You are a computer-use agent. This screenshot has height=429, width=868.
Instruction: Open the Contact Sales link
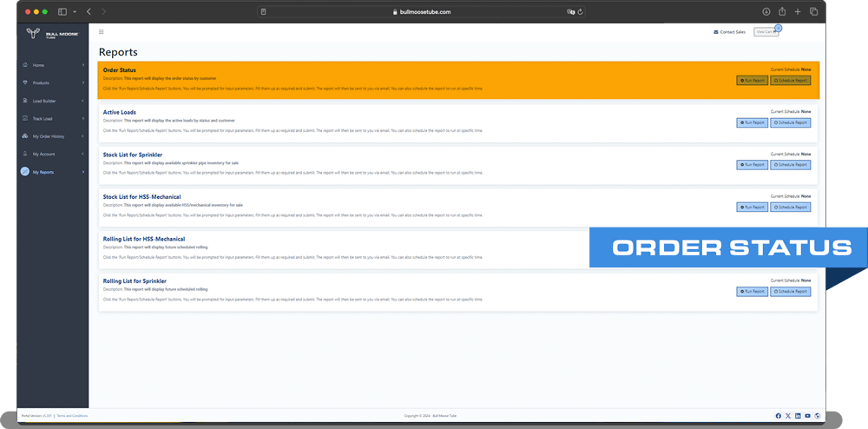pos(729,32)
